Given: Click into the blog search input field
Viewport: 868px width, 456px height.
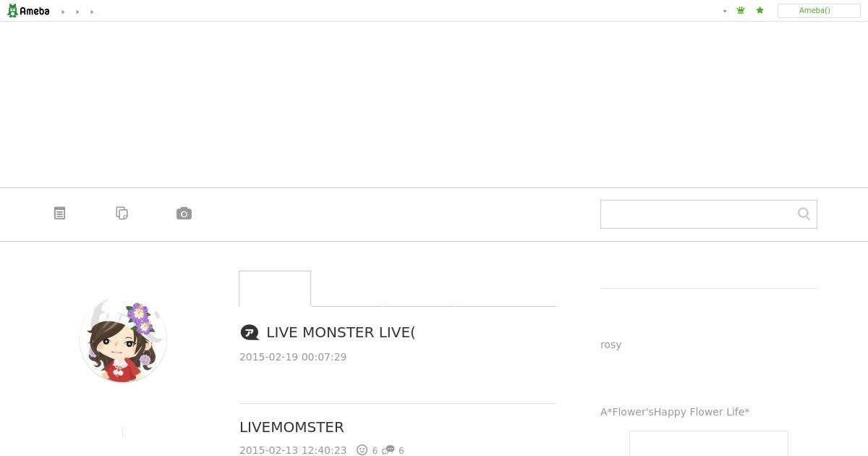Looking at the screenshot, I should pos(697,214).
